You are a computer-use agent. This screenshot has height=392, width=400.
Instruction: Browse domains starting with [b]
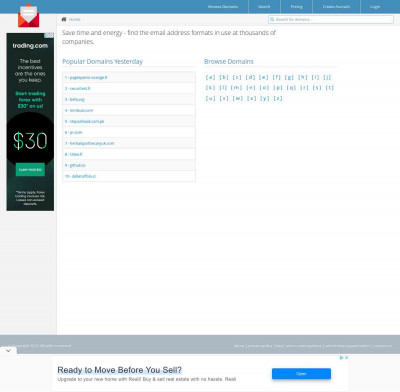click(224, 77)
